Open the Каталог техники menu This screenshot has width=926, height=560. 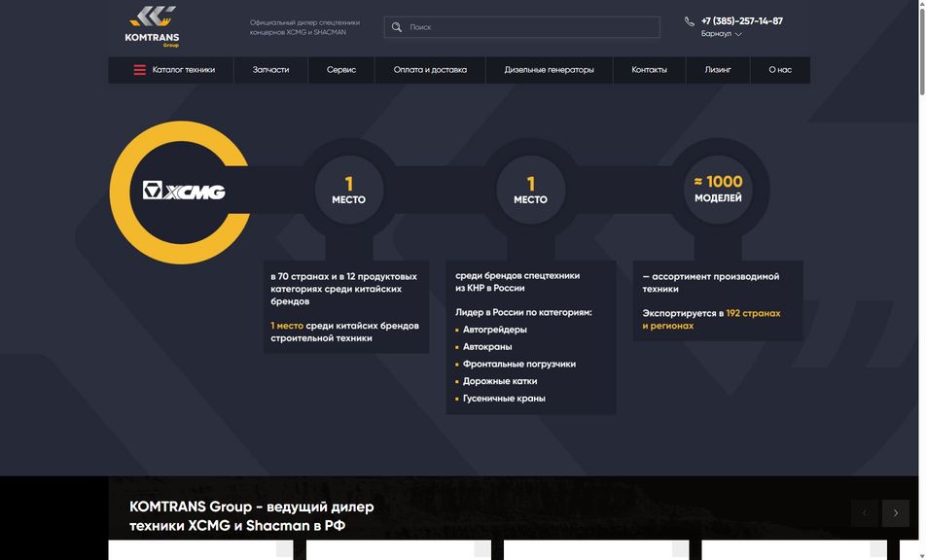click(x=171, y=70)
